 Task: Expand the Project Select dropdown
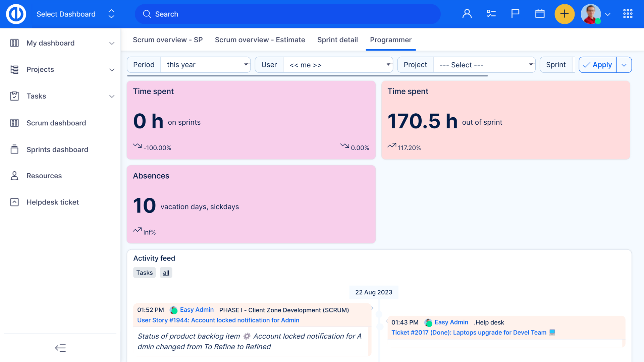[x=484, y=65]
